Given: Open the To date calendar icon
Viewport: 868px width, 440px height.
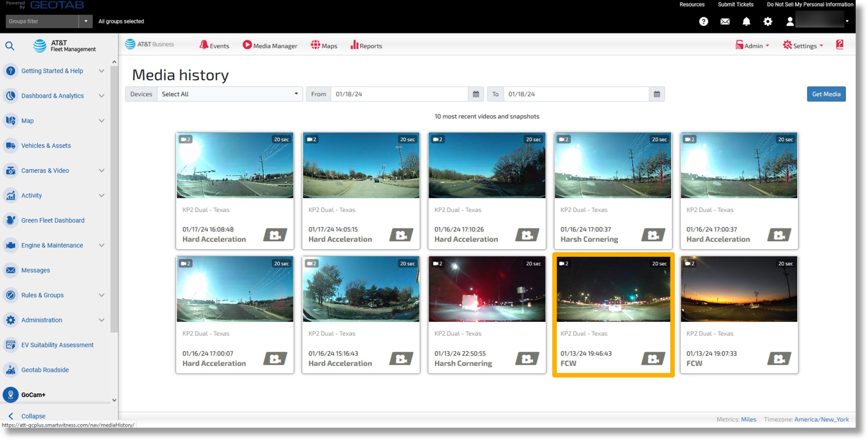Looking at the screenshot, I should [x=657, y=94].
